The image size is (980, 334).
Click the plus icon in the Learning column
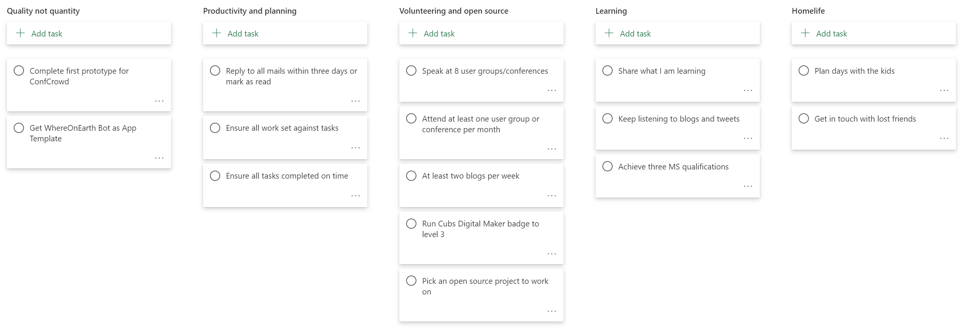pos(609,33)
